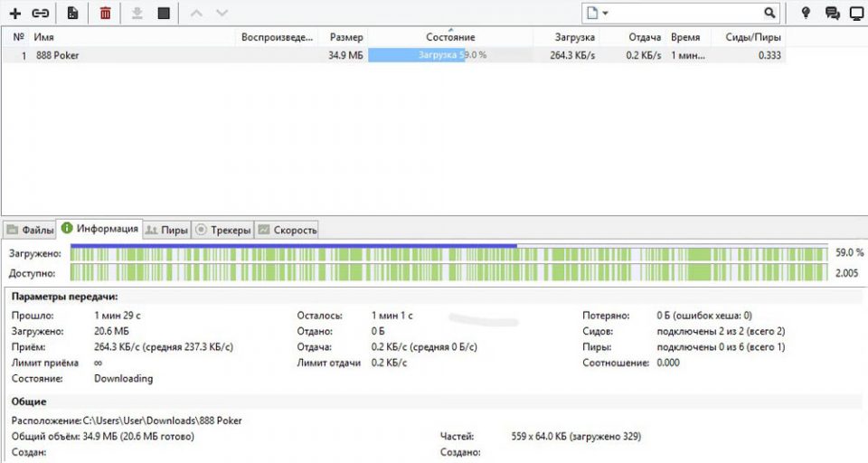This screenshot has width=868, height=463.
Task: Sort by the Воспроизведе... column header
Action: 277,37
